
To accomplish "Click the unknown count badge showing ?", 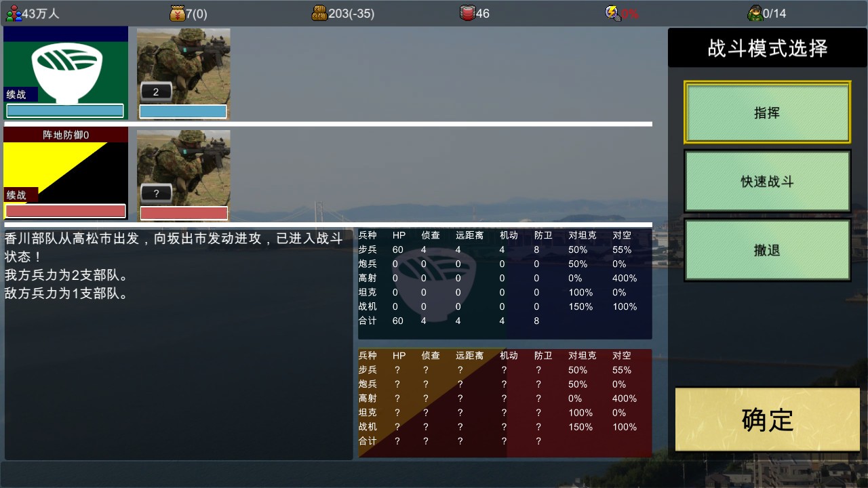I will pos(156,194).
